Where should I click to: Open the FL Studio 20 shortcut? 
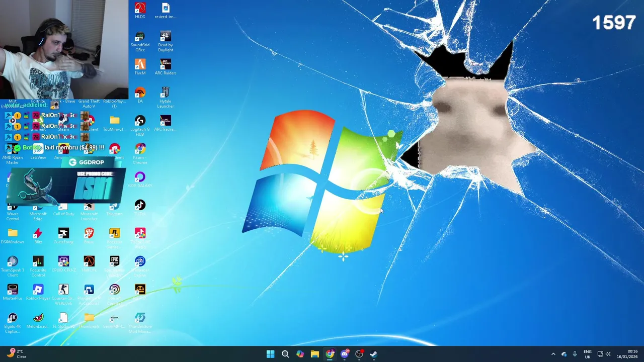63,320
